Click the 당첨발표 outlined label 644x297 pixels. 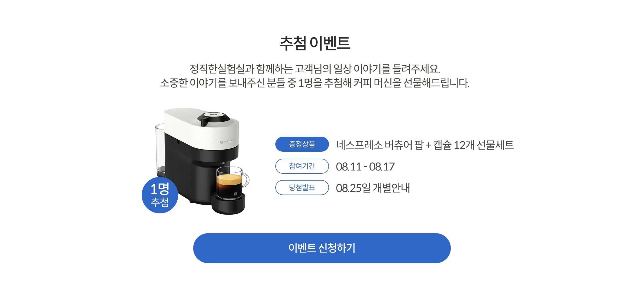click(x=302, y=188)
